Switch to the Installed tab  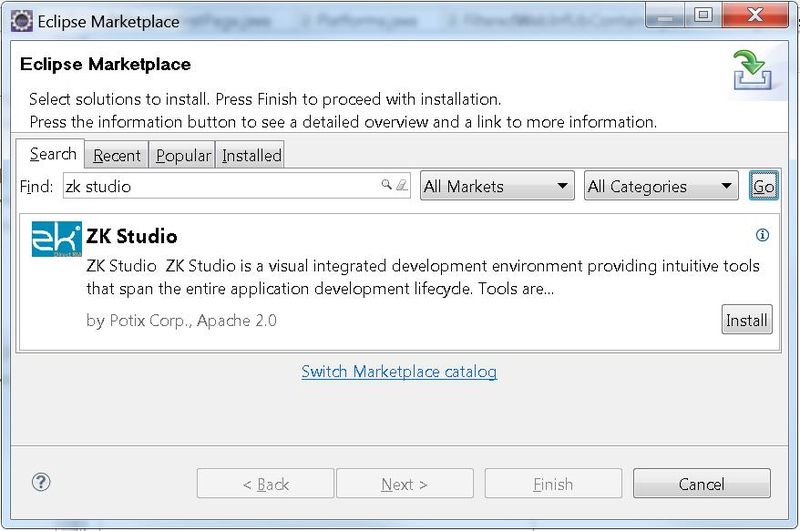pos(251,155)
